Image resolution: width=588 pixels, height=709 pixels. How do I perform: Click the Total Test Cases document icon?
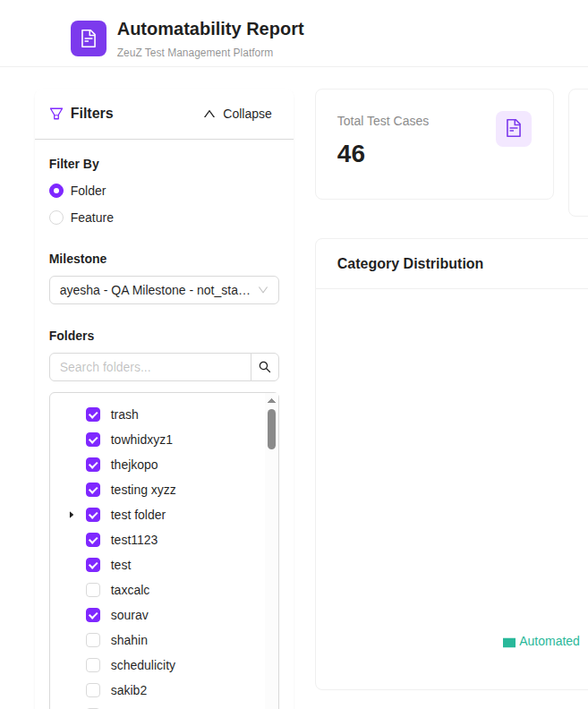click(x=513, y=129)
